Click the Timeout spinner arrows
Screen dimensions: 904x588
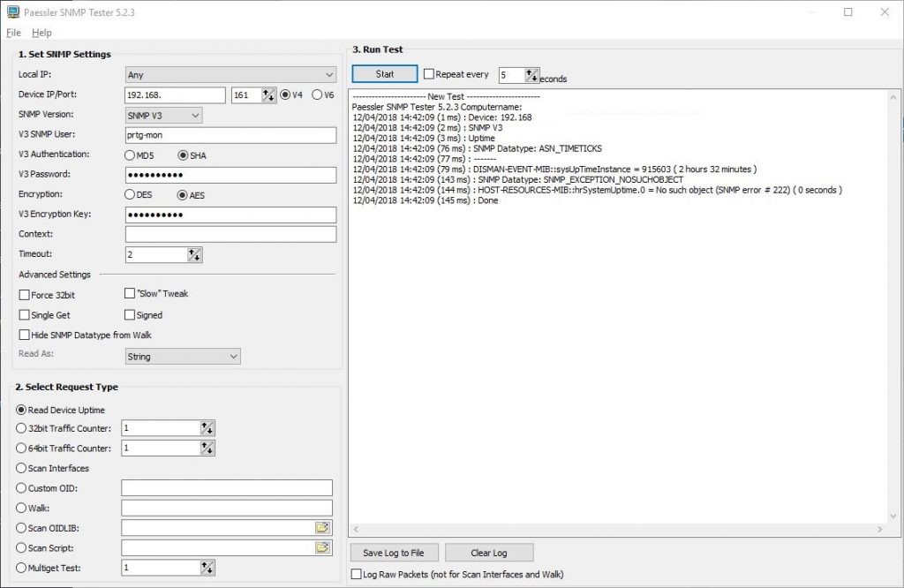click(194, 254)
